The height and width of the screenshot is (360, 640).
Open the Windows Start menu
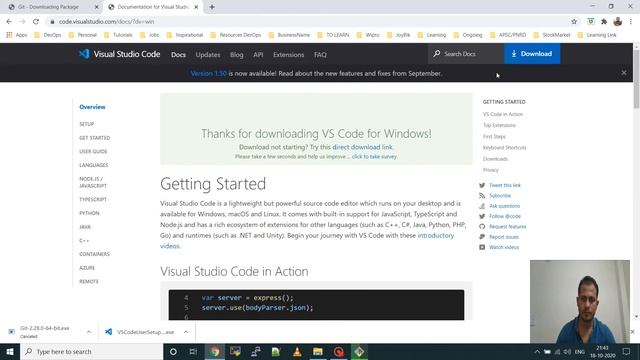[x=10, y=351]
